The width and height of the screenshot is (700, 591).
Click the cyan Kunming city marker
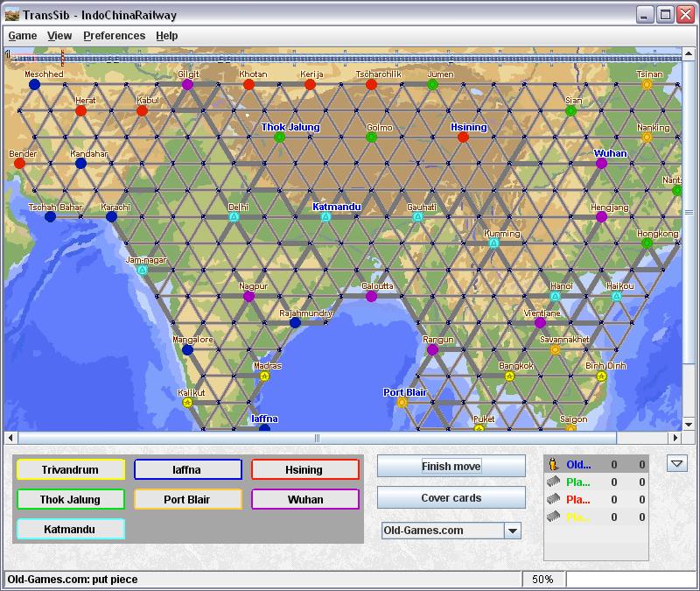pos(493,243)
